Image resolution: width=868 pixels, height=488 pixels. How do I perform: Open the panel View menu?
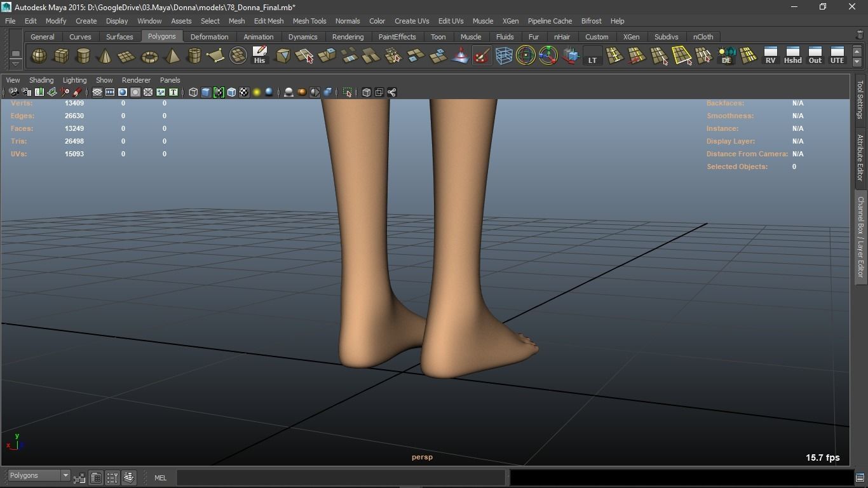(x=13, y=80)
